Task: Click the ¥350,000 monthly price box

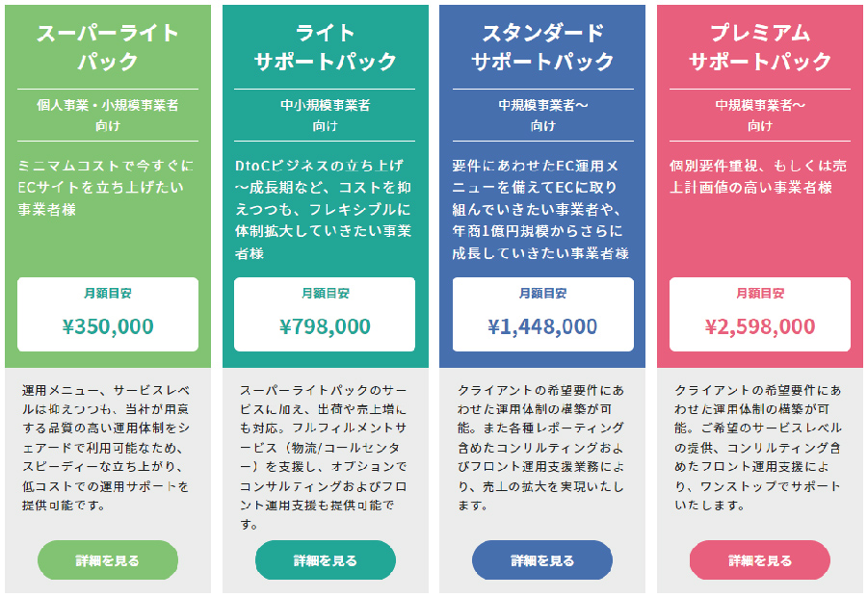Action: pos(108,315)
